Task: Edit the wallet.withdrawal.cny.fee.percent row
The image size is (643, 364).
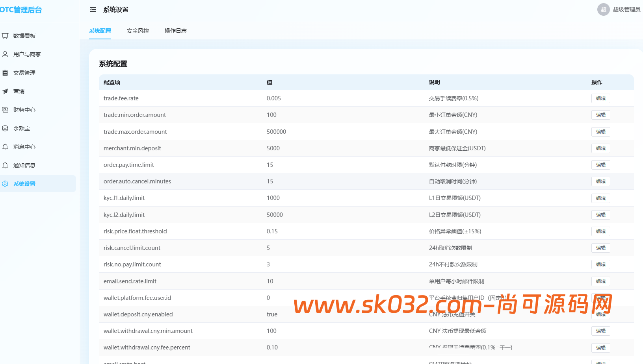Action: click(x=600, y=348)
